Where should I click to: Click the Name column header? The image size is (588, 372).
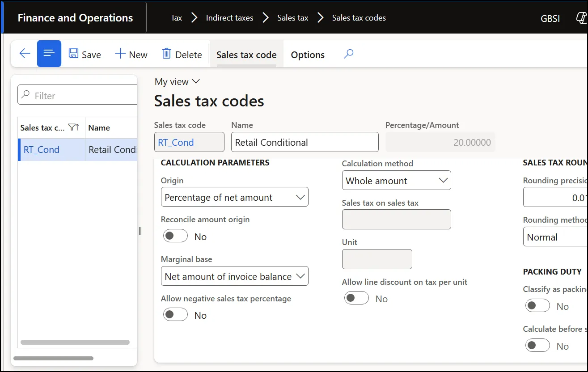[x=99, y=127]
